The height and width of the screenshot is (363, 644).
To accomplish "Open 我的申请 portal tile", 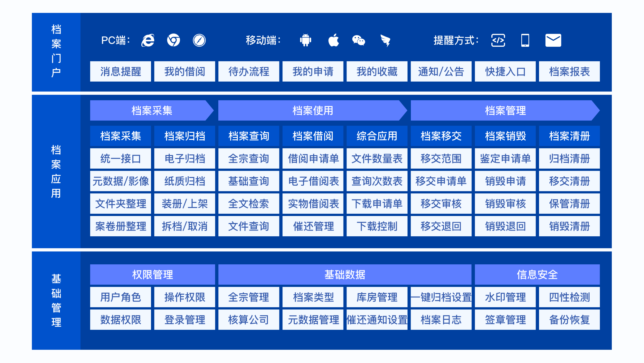I will 313,71.
